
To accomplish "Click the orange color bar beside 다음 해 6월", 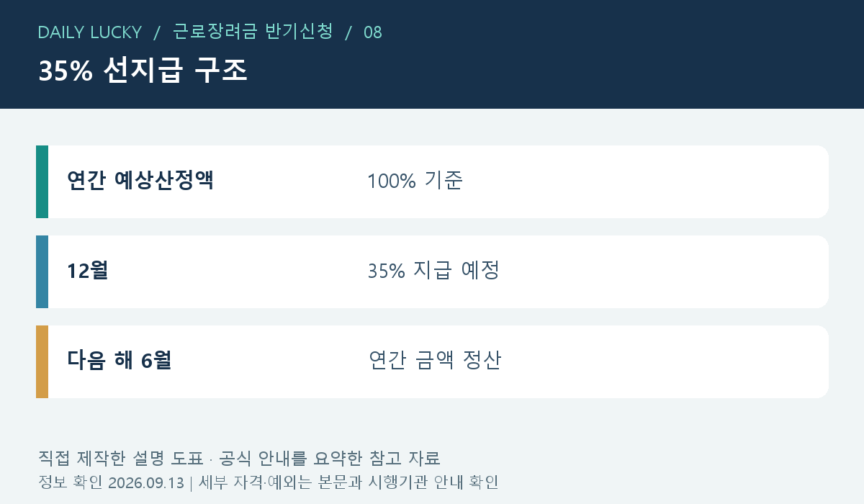I will coord(42,361).
